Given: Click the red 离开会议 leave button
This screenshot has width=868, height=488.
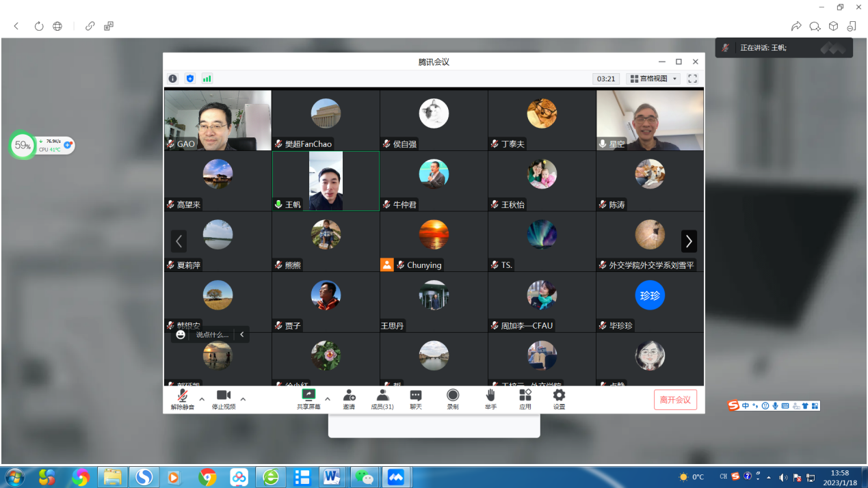Looking at the screenshot, I should 675,400.
